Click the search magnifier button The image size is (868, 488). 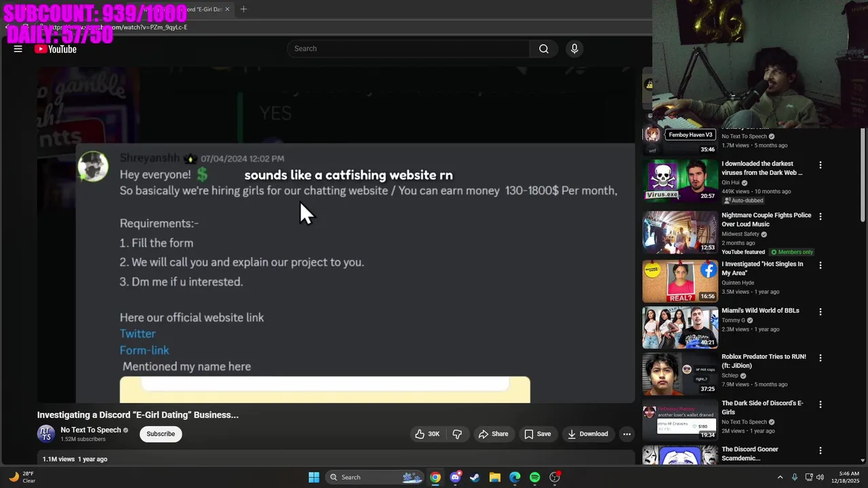[x=544, y=49]
